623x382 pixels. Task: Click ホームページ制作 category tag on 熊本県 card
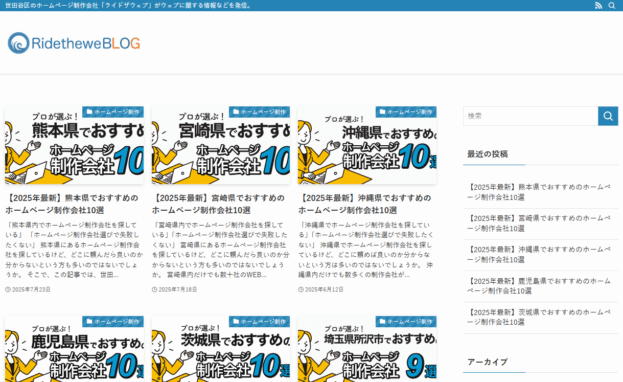(113, 112)
